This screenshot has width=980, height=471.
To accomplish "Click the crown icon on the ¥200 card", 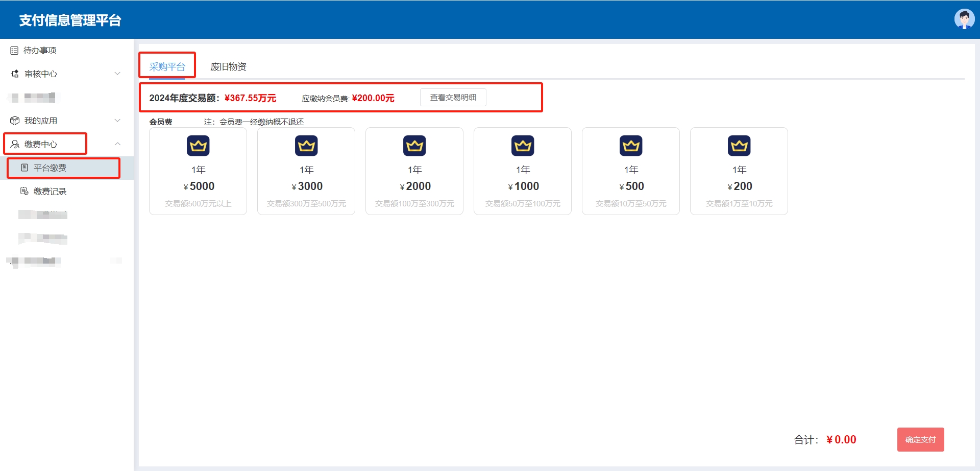I will pos(739,146).
